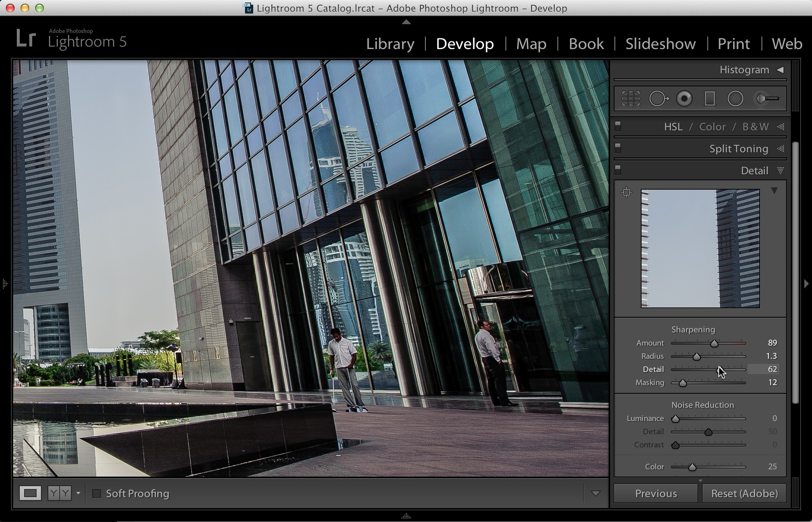This screenshot has height=522, width=812.
Task: Hide the top module picker panel
Action: tap(406, 22)
